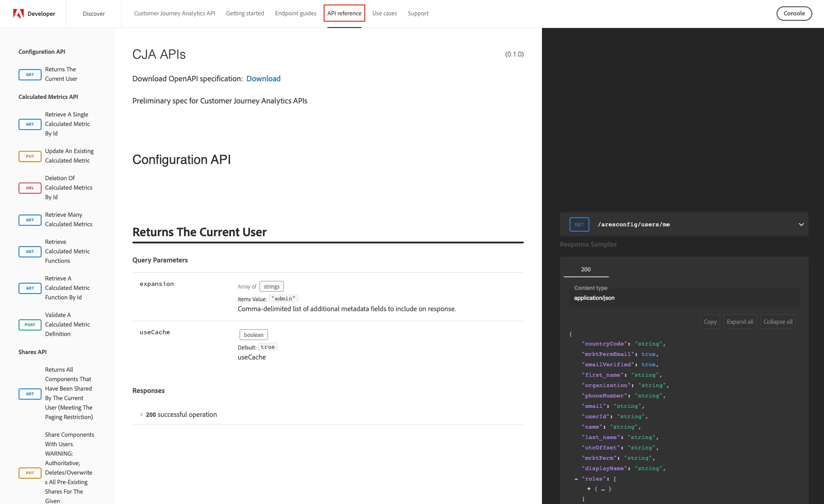Open the Getting started tab
The width and height of the screenshot is (824, 504).
[x=245, y=14]
